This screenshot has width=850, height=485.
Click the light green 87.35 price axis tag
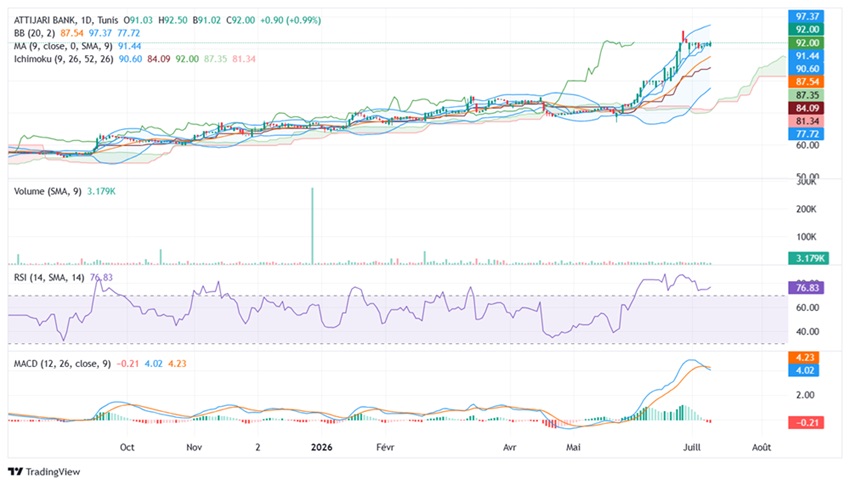(x=806, y=95)
